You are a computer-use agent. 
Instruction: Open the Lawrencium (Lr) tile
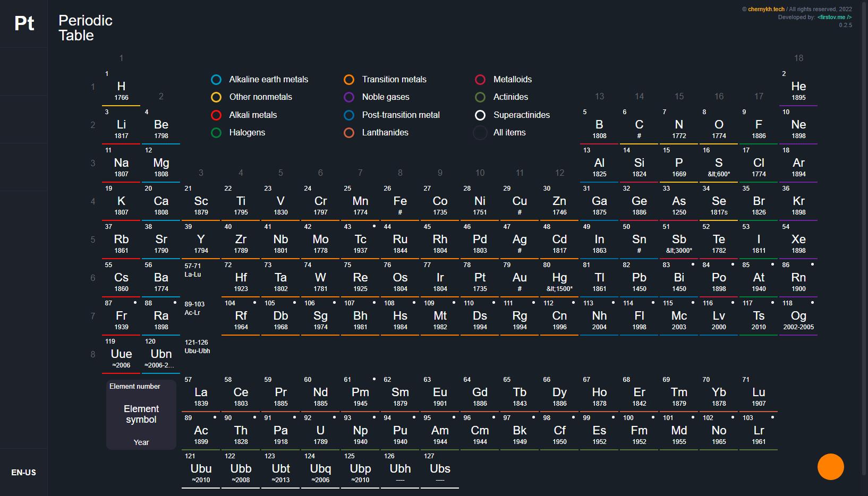[x=759, y=431]
